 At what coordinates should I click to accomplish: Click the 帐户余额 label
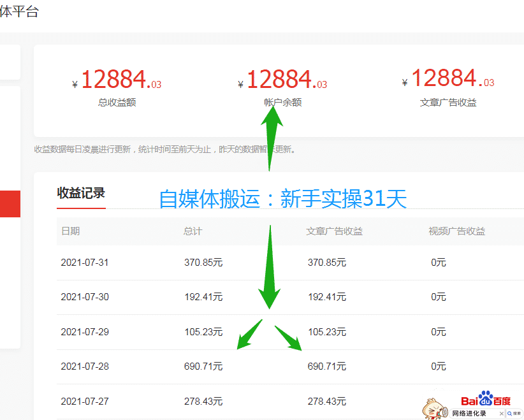point(282,102)
